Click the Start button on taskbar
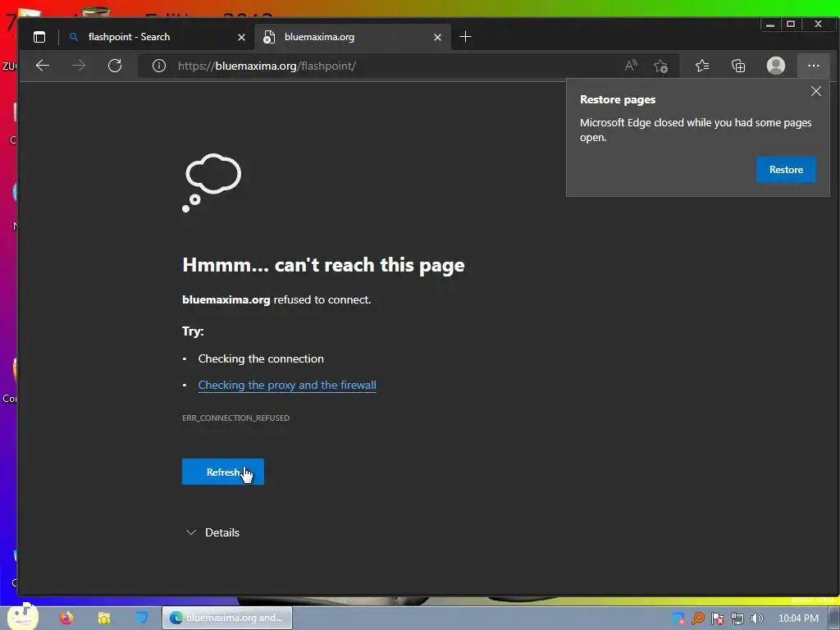The height and width of the screenshot is (630, 840). (22, 616)
